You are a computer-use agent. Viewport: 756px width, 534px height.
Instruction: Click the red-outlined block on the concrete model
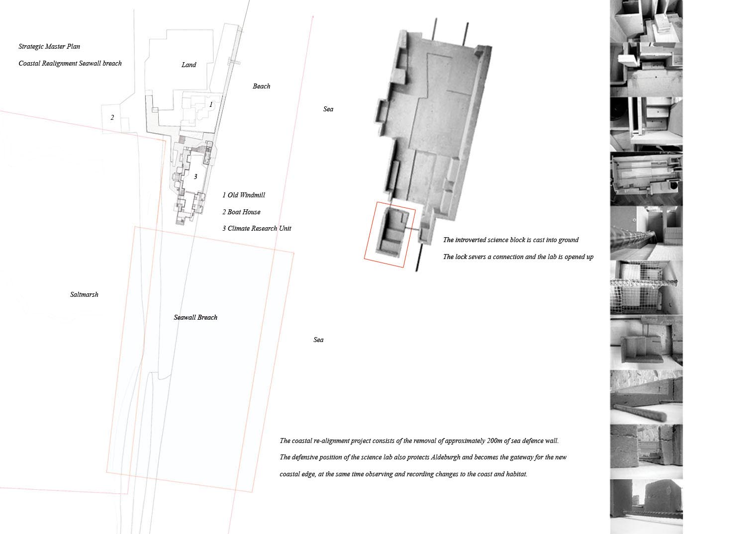pos(389,234)
